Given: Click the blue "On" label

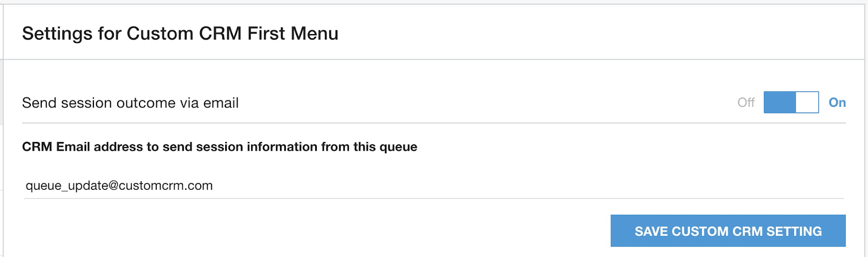Looking at the screenshot, I should tap(837, 102).
